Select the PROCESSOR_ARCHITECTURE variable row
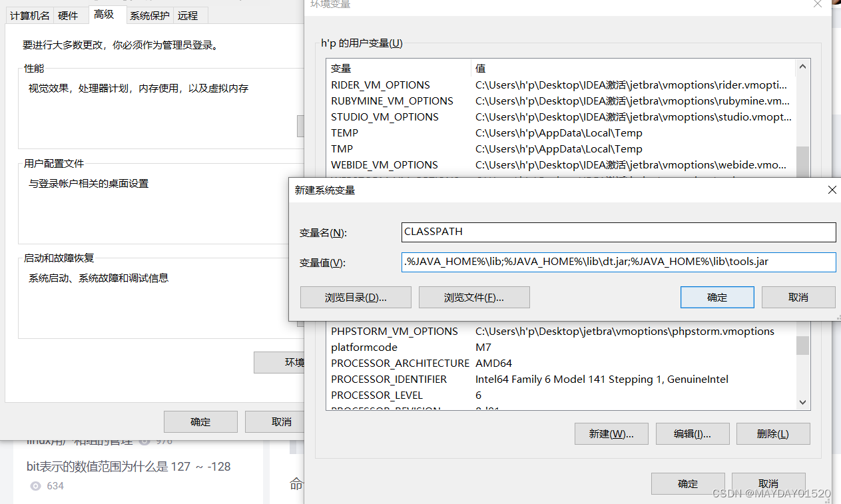This screenshot has width=841, height=504. point(561,364)
